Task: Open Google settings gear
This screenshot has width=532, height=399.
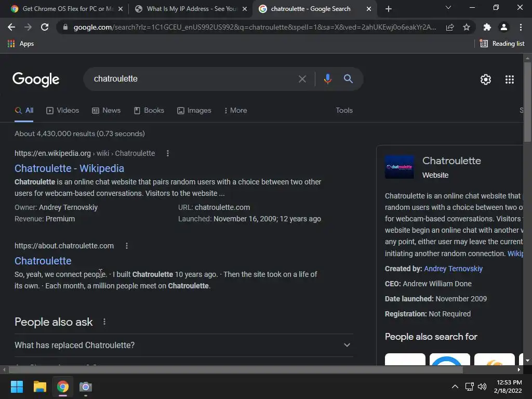Action: point(486,79)
